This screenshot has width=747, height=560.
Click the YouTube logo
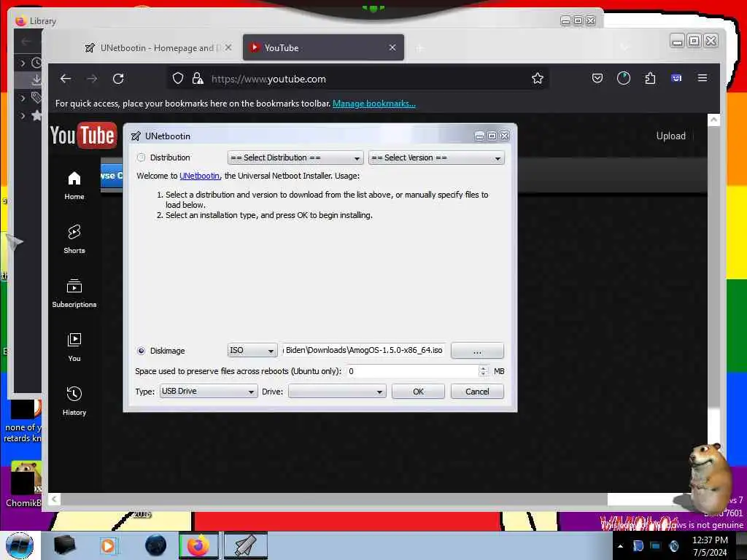point(83,136)
